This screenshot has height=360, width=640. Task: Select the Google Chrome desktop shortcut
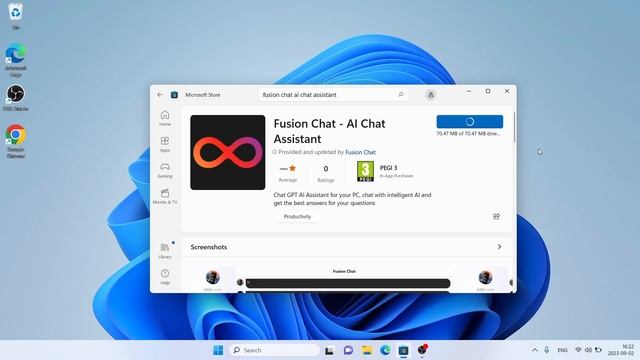coord(16,141)
